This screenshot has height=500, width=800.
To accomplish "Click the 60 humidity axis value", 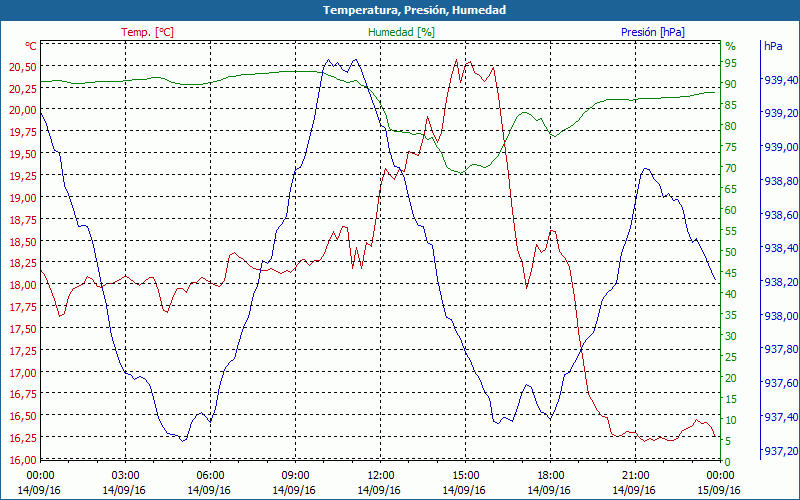I will pos(731,210).
